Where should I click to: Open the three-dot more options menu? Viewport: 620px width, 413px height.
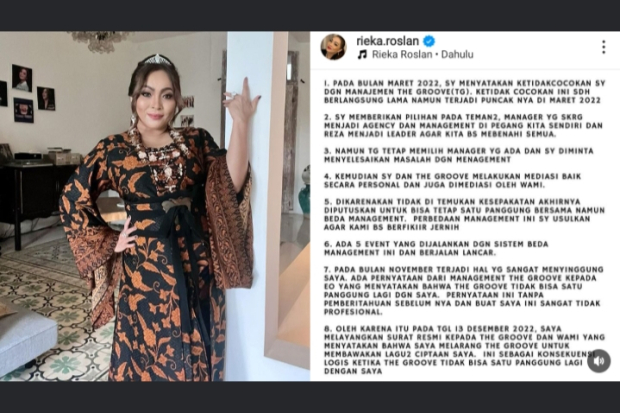[603, 47]
